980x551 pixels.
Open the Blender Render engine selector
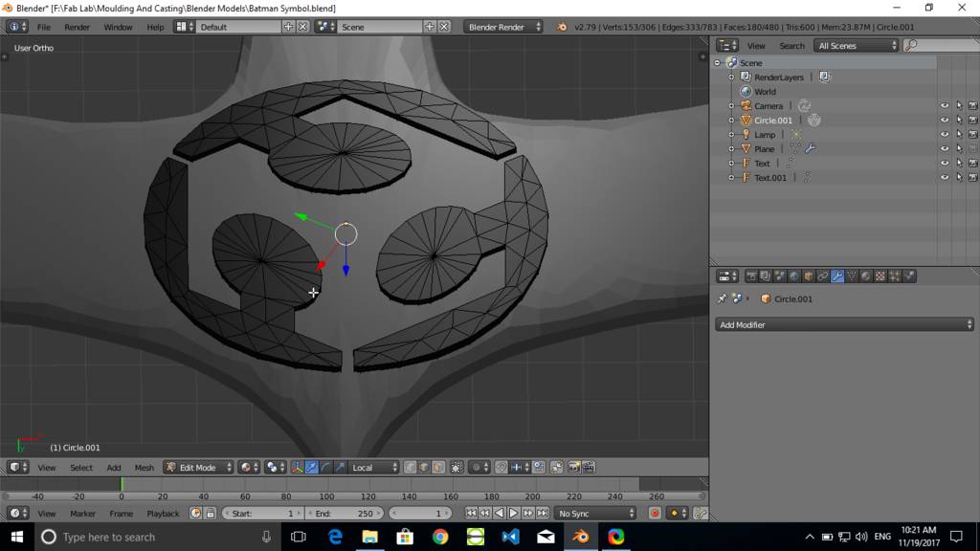point(502,27)
